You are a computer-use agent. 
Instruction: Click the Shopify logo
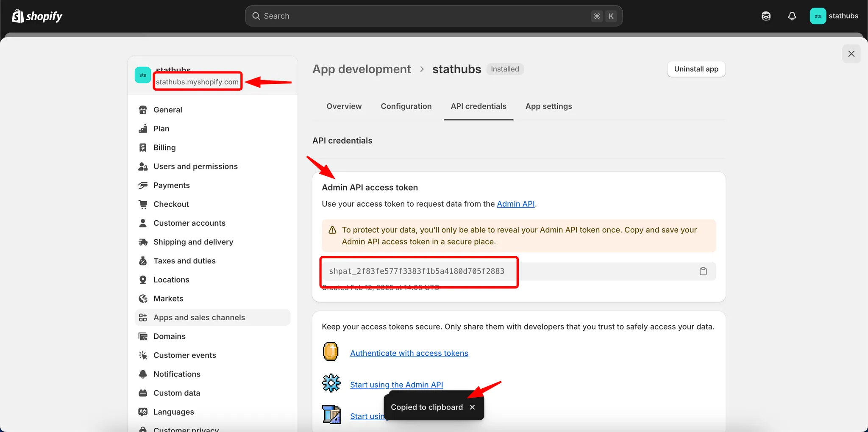point(37,16)
